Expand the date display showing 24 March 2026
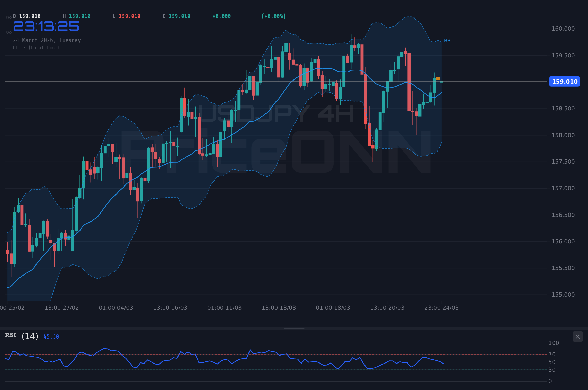 [47, 40]
